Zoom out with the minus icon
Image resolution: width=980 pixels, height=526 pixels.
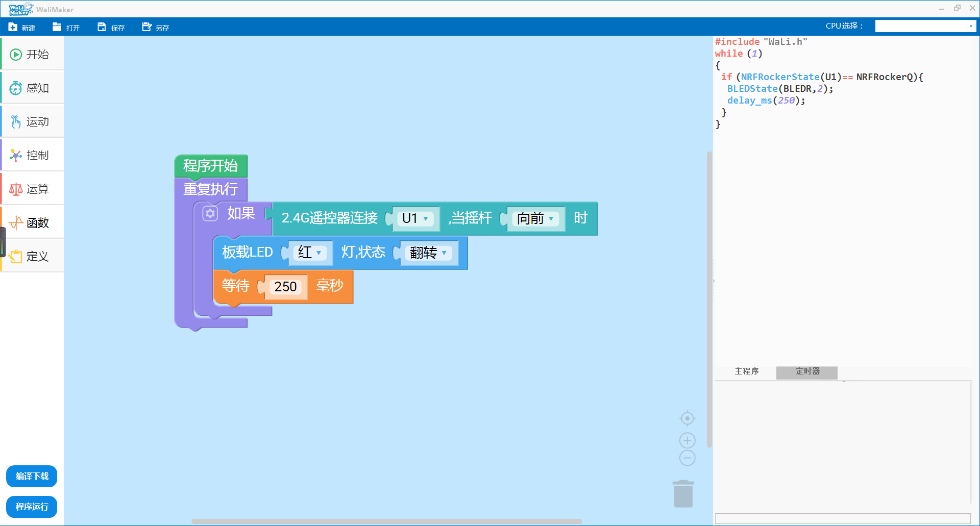(x=688, y=458)
